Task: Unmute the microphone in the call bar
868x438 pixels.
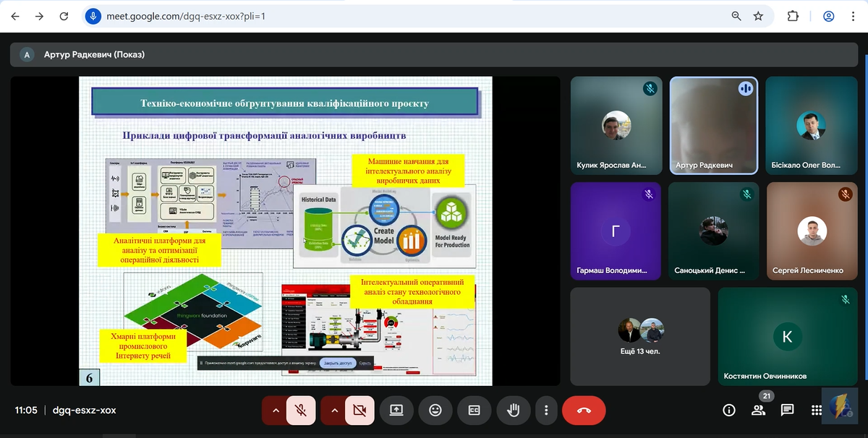Action: tap(301, 410)
